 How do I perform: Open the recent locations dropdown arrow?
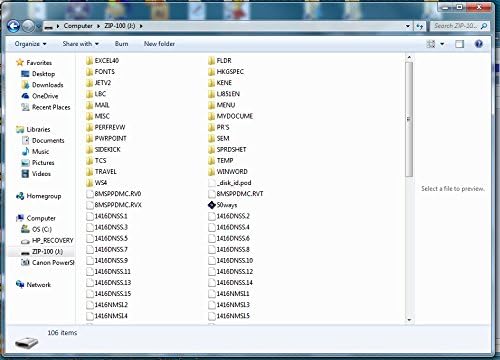click(x=39, y=26)
